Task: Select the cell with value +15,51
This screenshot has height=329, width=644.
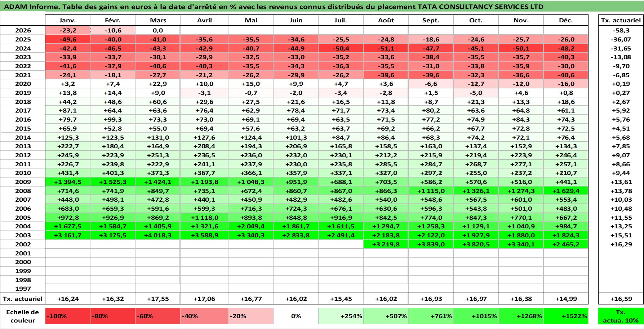Action: (621, 235)
